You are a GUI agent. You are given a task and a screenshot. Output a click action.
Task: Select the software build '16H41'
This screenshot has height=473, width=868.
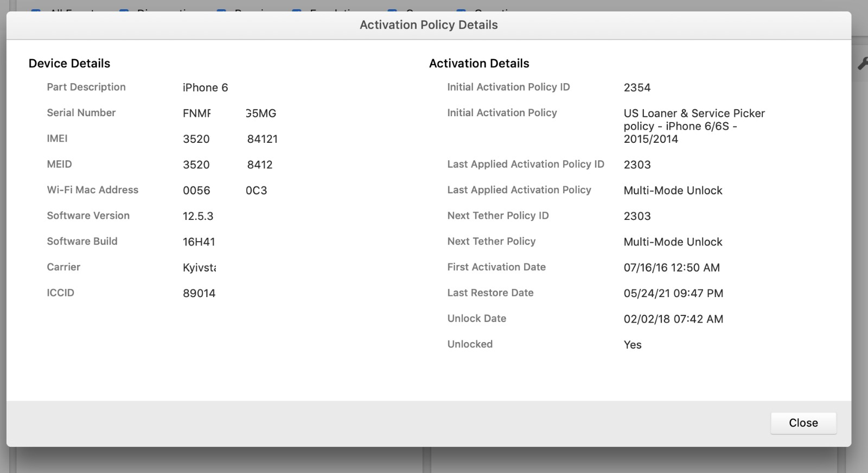click(199, 242)
